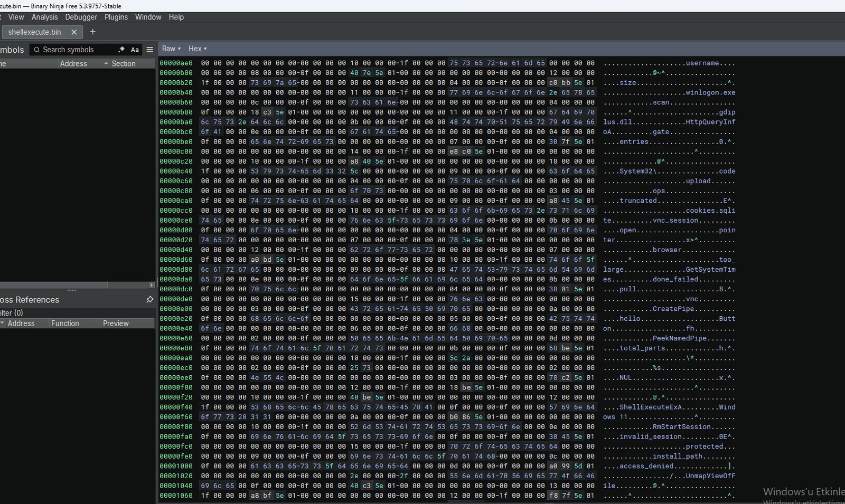Open the Window menu

click(148, 17)
